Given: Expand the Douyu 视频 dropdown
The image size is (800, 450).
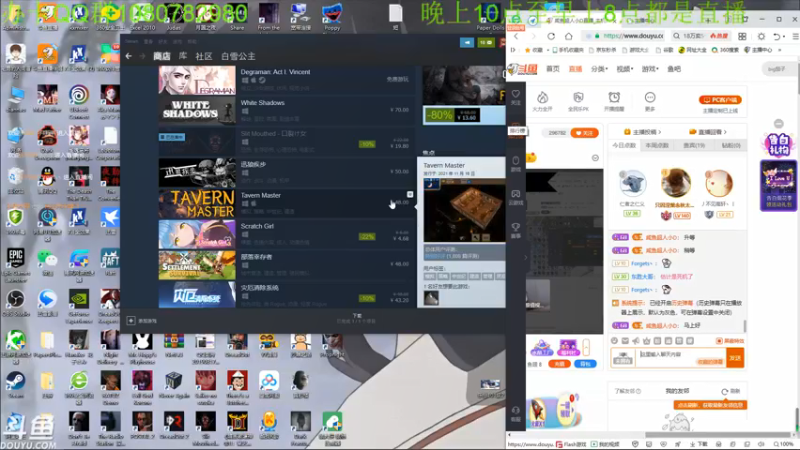Looking at the screenshot, I should click(624, 69).
